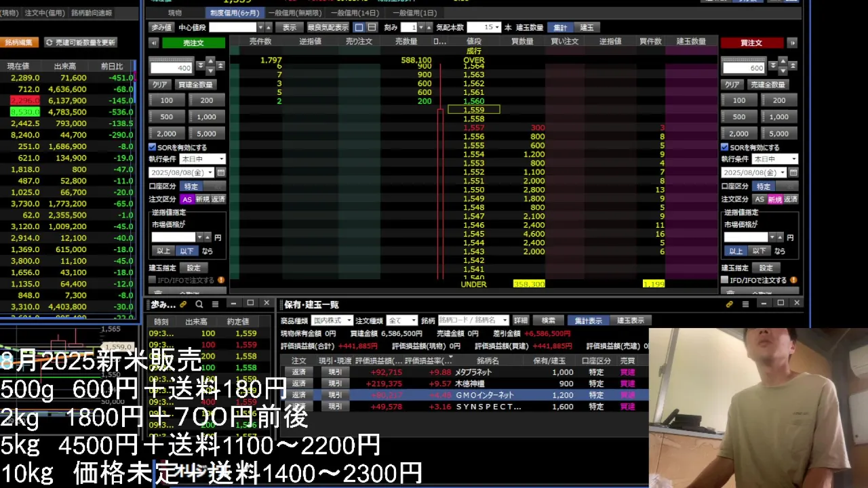Click the 最良気配表示 button

pyautogui.click(x=328, y=27)
